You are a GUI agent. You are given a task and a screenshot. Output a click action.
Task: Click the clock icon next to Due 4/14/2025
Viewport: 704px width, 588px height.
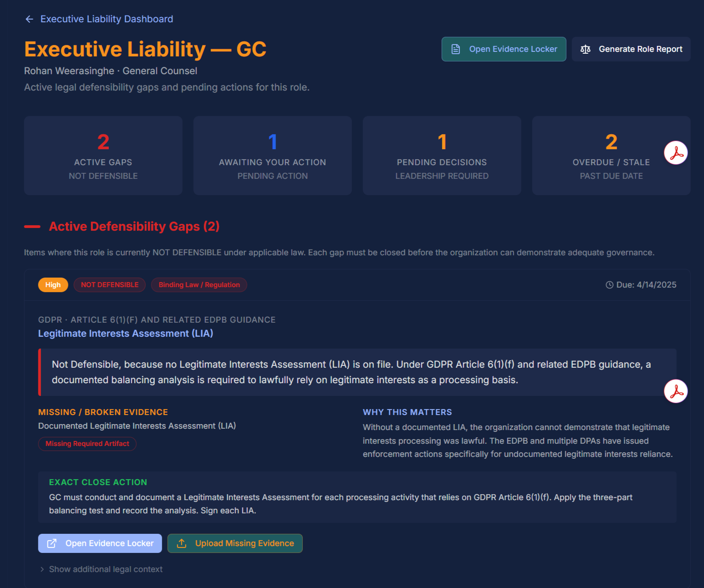tap(609, 284)
